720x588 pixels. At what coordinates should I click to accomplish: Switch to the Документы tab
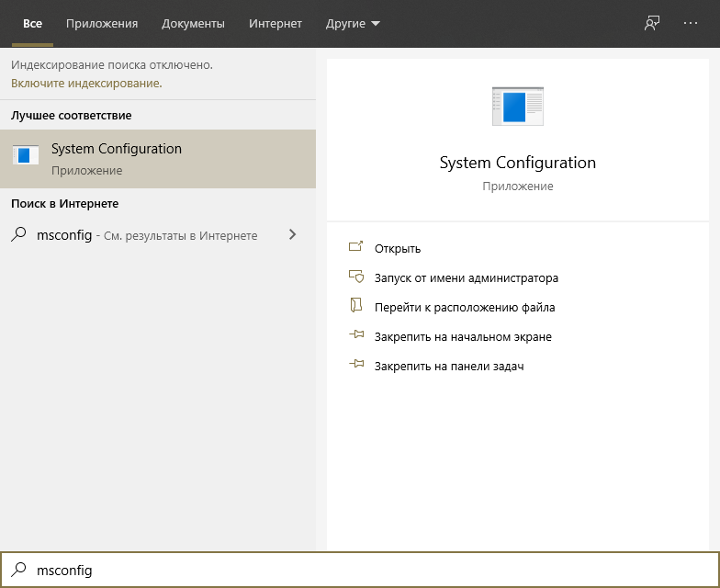point(193,24)
